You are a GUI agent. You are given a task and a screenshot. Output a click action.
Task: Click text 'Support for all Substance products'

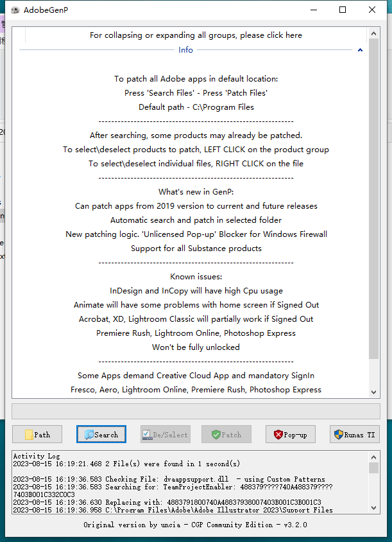pos(196,249)
